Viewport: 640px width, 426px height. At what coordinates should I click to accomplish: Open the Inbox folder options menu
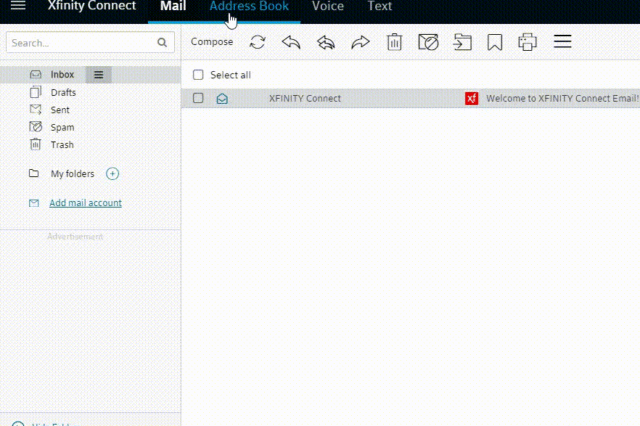pyautogui.click(x=98, y=75)
